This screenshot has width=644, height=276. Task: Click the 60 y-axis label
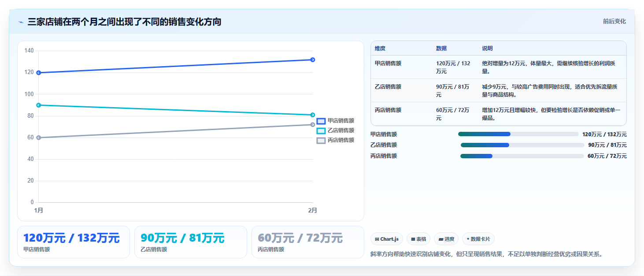point(30,137)
